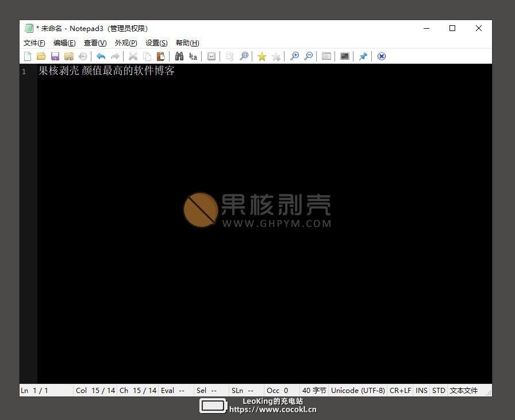This screenshot has height=420, width=515.
Task: Undo the last edit with blue arrow
Action: [x=101, y=56]
